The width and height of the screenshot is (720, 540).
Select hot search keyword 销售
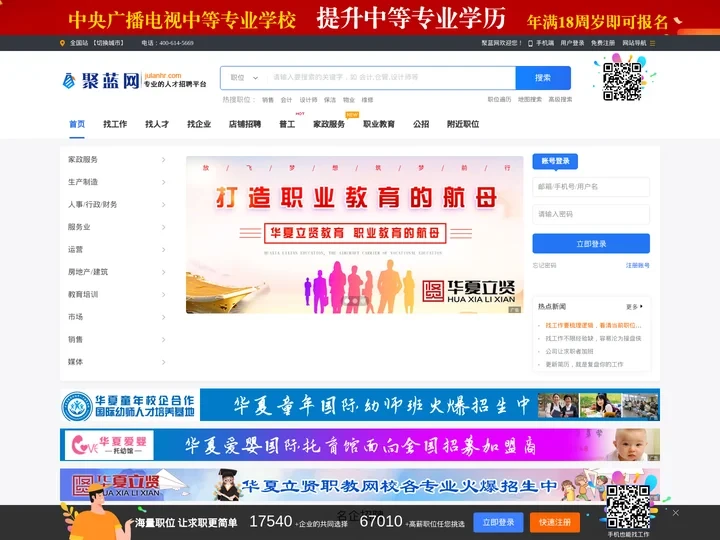tap(268, 100)
